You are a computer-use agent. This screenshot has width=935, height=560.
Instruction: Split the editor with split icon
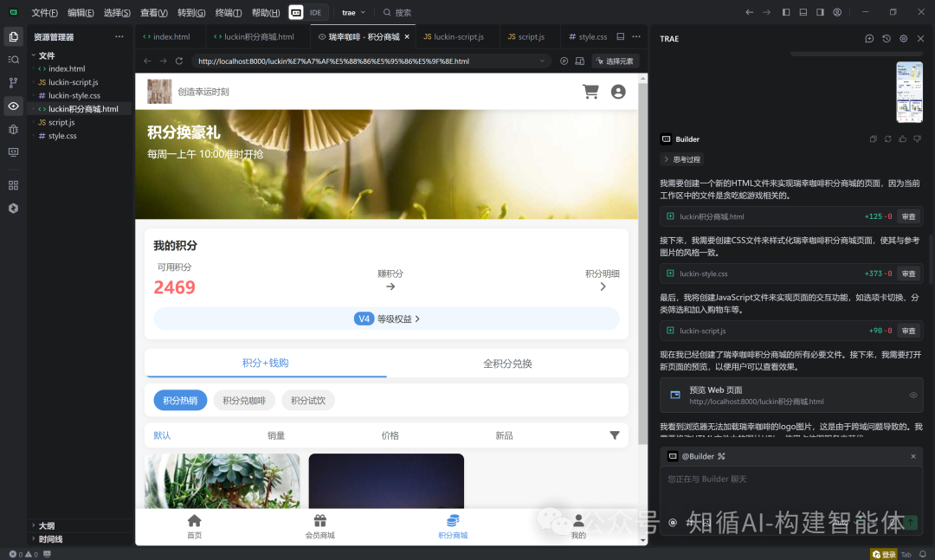tap(621, 36)
